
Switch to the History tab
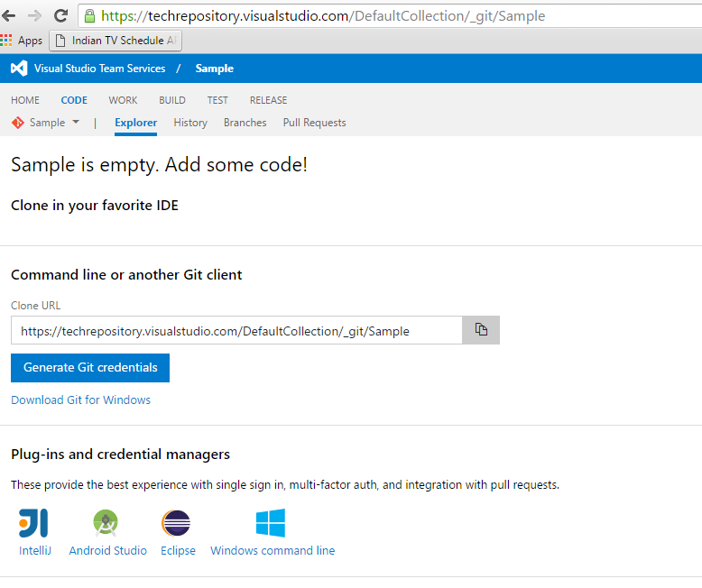click(190, 123)
